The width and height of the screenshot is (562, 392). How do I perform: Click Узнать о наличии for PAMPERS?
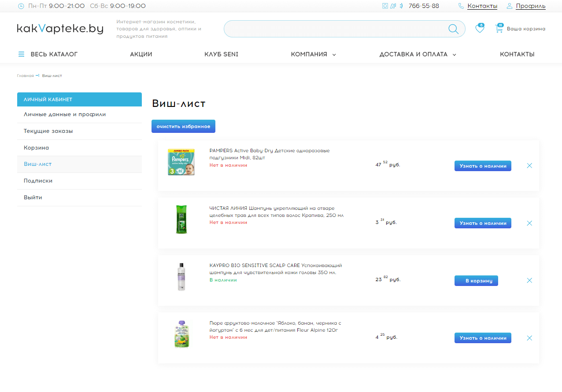pos(483,166)
